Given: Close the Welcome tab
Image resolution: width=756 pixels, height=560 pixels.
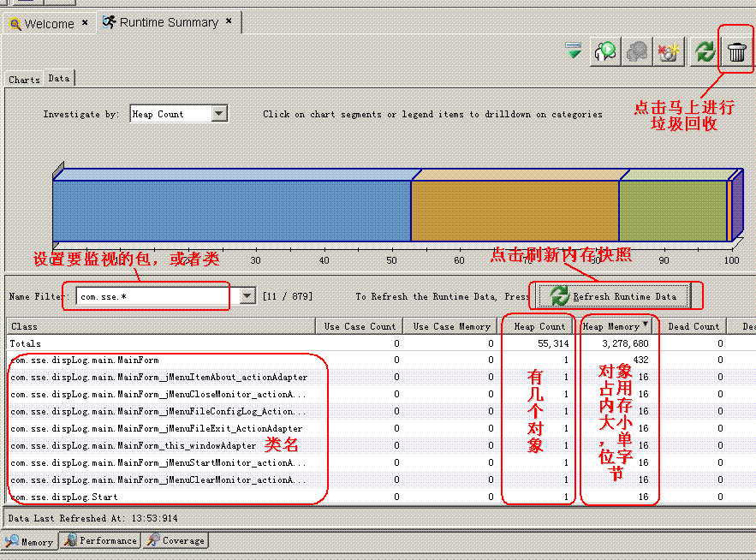Looking at the screenshot, I should point(85,23).
